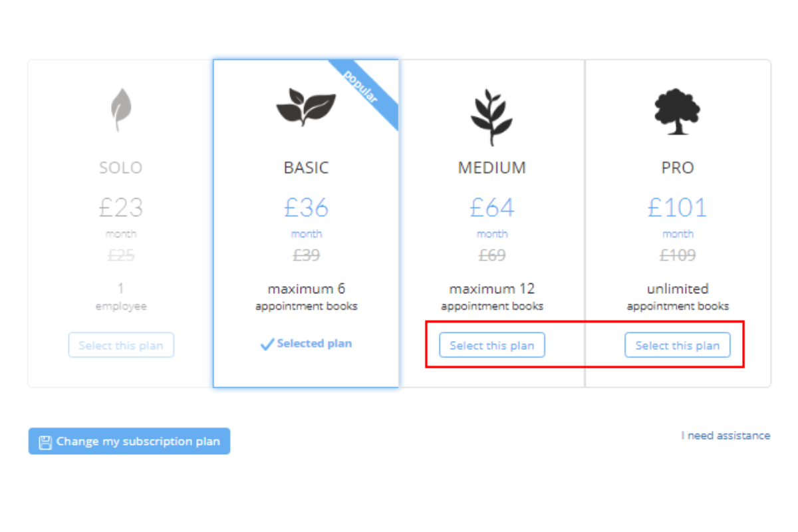Select the MEDIUM plan button

(x=491, y=346)
